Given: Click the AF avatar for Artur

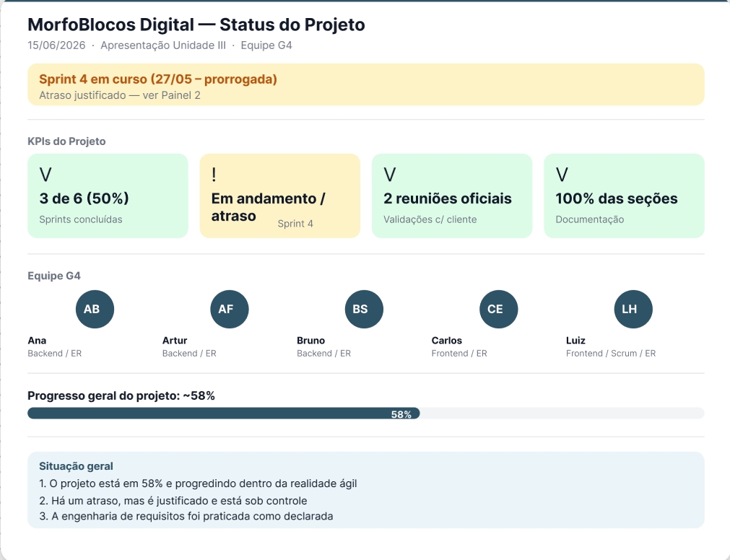Looking at the screenshot, I should [230, 310].
